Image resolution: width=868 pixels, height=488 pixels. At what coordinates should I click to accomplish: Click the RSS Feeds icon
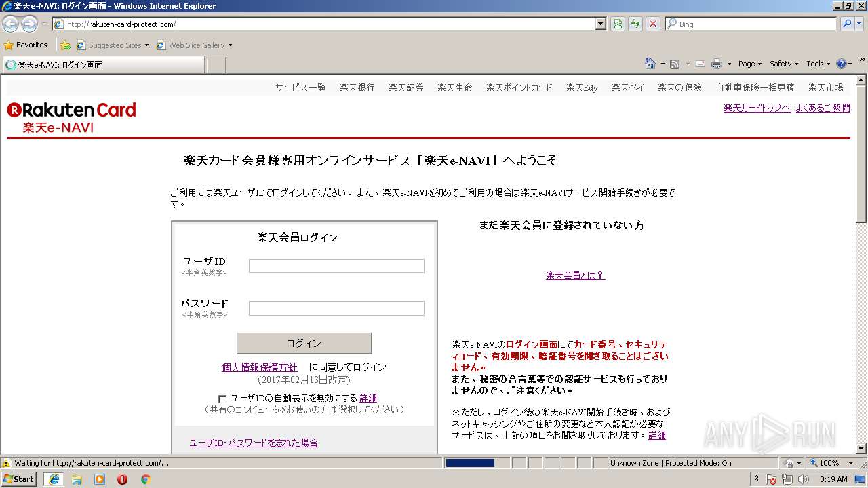pyautogui.click(x=675, y=64)
